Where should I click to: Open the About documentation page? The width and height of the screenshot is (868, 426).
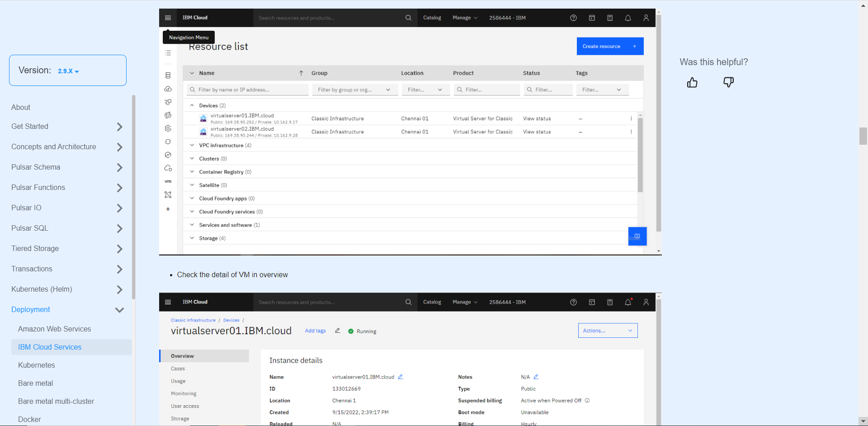point(21,107)
